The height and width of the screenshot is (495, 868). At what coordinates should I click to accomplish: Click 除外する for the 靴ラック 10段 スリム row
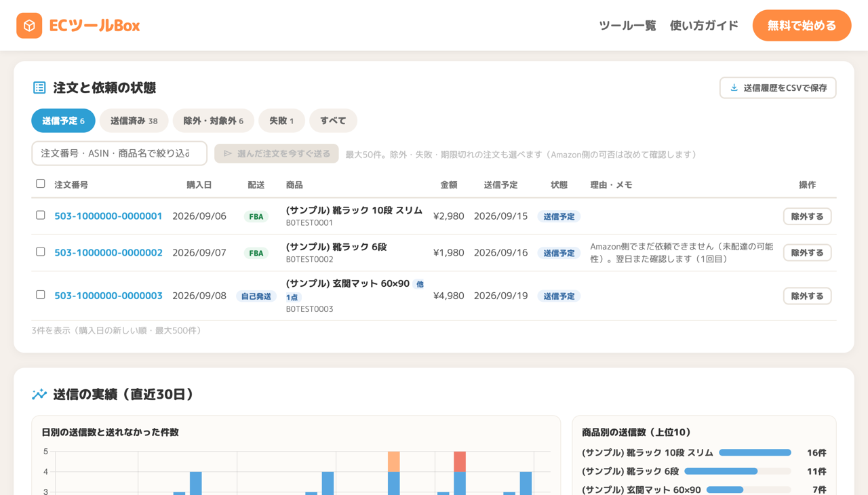tap(807, 216)
